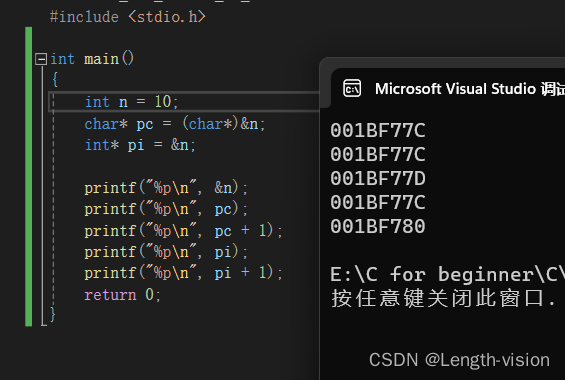Click the Chinese 'press any key' message line
This screenshot has height=380, width=565.
pos(444,298)
